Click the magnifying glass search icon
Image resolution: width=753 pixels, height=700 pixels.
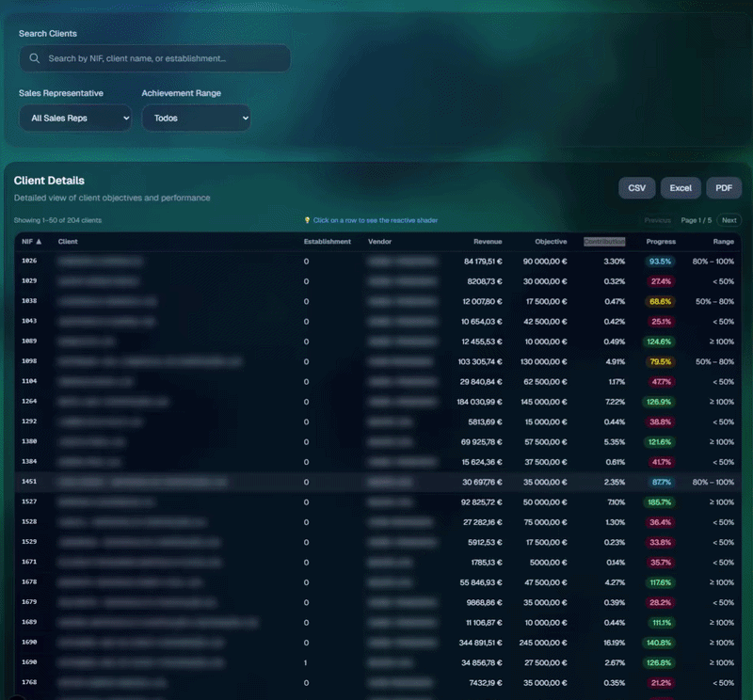35,58
